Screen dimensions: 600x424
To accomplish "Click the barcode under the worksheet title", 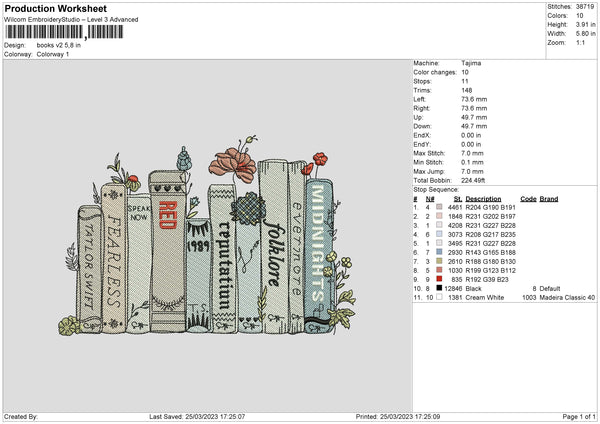I will coord(64,32).
